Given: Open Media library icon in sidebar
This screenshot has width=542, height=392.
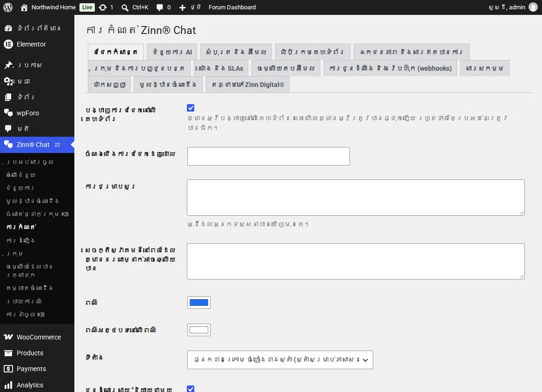Looking at the screenshot, I should [8, 81].
